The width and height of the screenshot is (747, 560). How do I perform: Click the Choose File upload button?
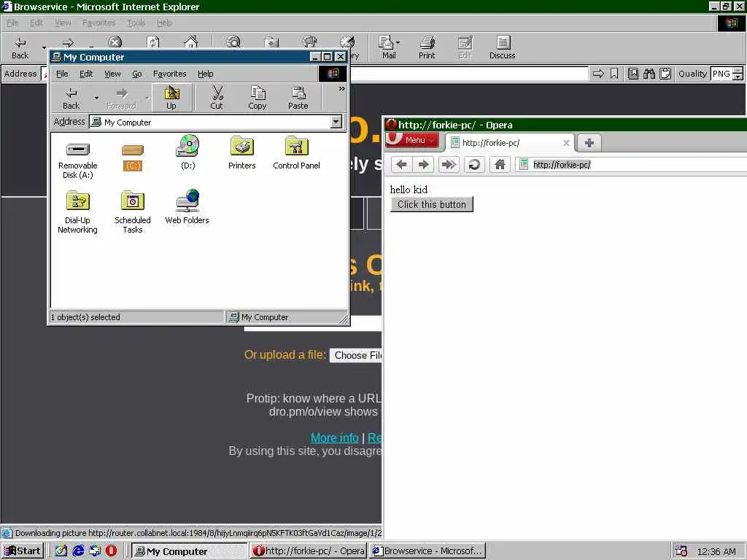[x=356, y=355]
